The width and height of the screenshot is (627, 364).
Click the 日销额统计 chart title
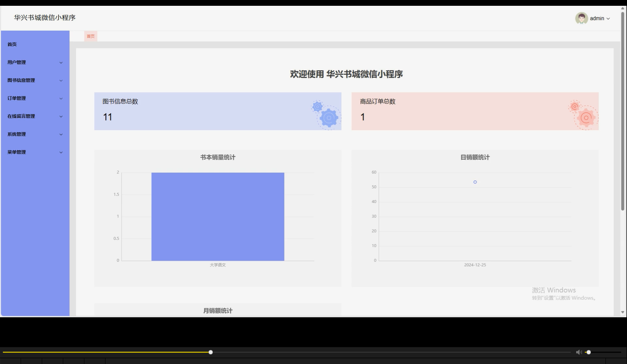point(475,157)
